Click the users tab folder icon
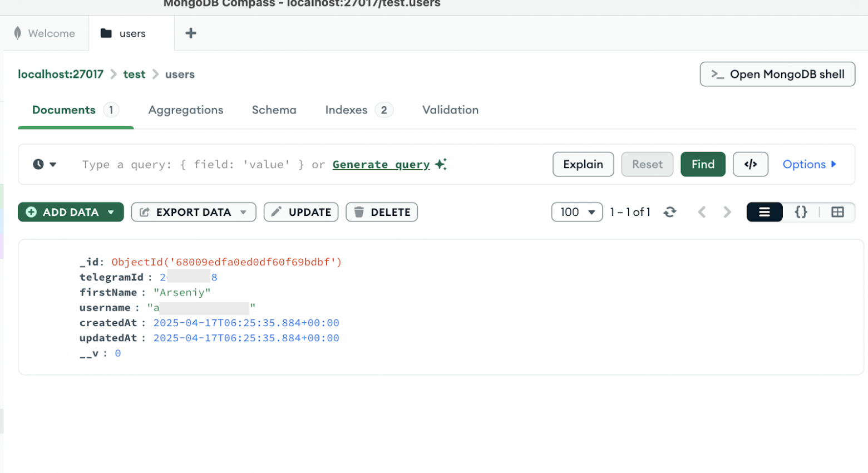Screen dimensions: 868x473 click(106, 33)
